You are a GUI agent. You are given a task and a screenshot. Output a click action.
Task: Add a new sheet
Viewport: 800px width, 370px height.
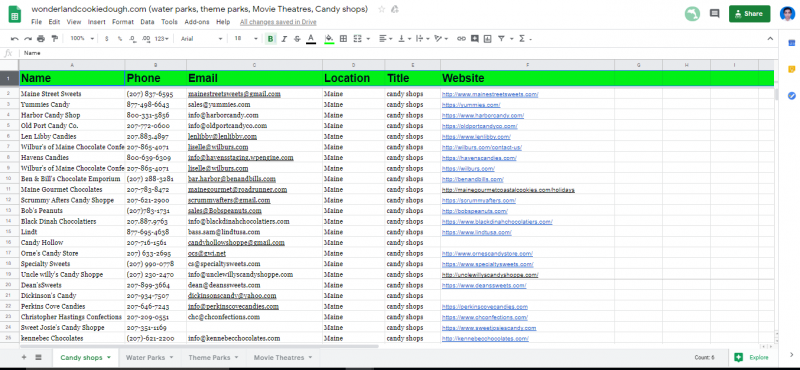click(x=24, y=357)
